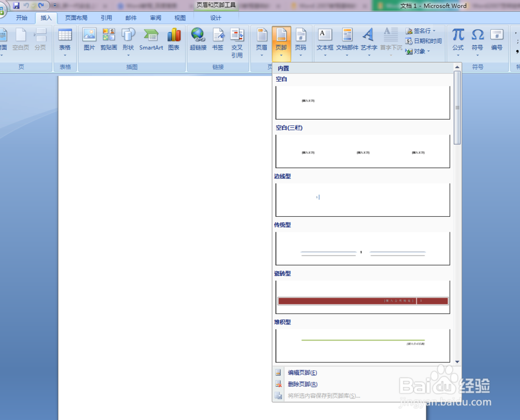Viewport: 520px width, 420px height.
Task: Insert a Chart (图表)
Action: click(x=174, y=40)
